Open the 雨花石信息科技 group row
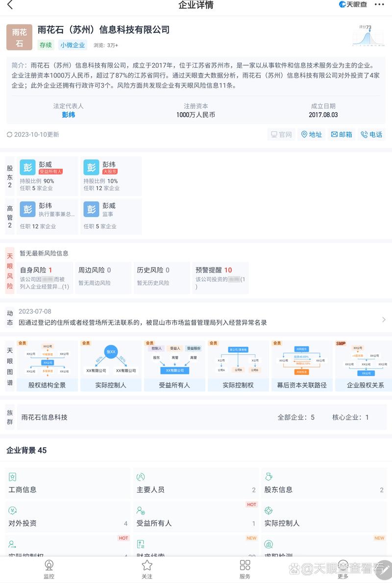This screenshot has height=583, width=392. (201, 417)
